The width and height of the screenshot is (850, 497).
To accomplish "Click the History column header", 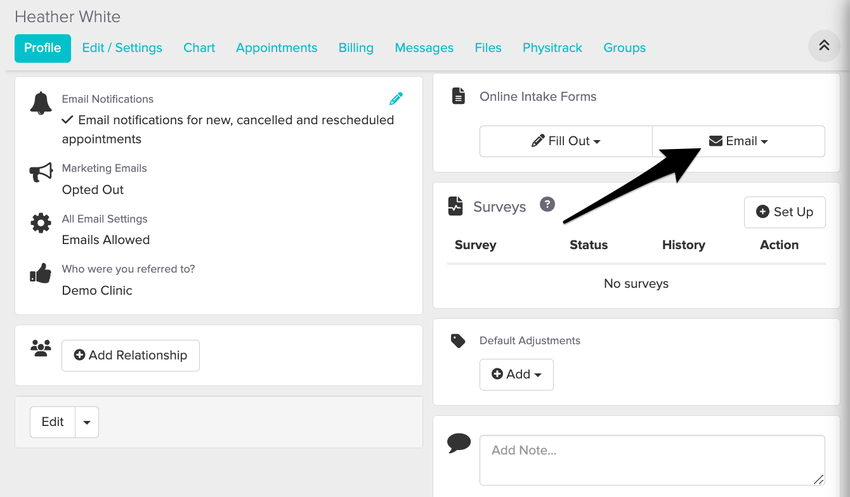I will [684, 245].
